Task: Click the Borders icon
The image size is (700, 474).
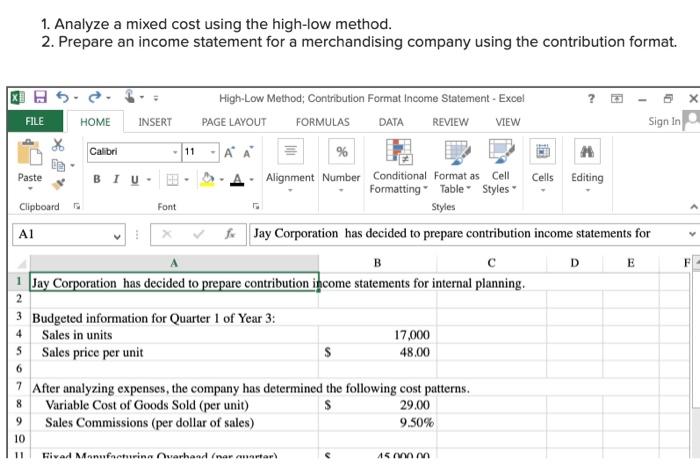Action: pyautogui.click(x=172, y=180)
